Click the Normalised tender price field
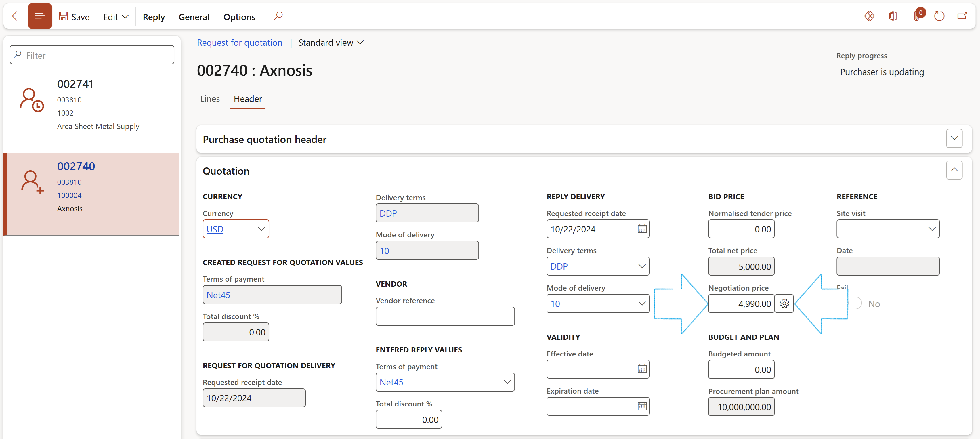 [x=741, y=229]
